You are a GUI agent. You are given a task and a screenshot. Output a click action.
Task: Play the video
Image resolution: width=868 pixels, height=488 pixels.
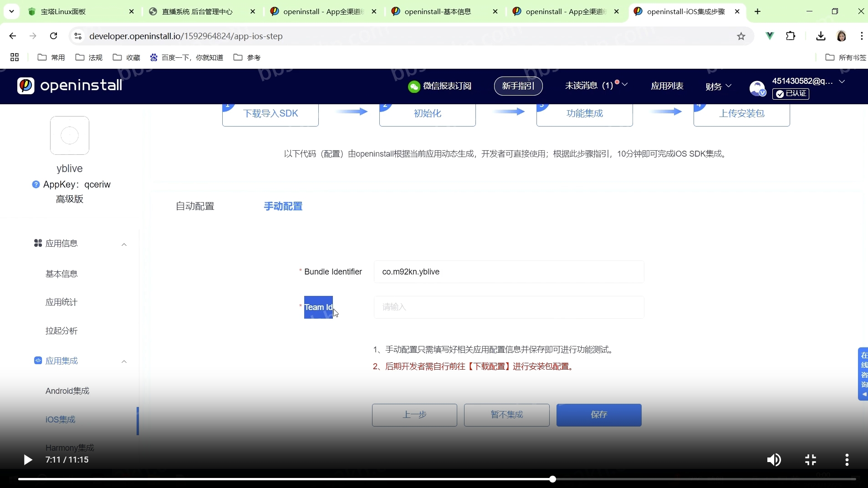pos(27,460)
